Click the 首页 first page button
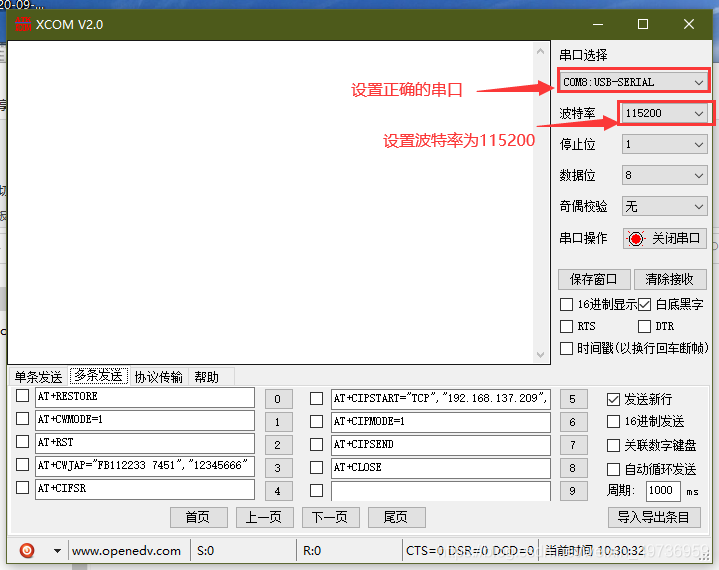The image size is (719, 570). (199, 517)
